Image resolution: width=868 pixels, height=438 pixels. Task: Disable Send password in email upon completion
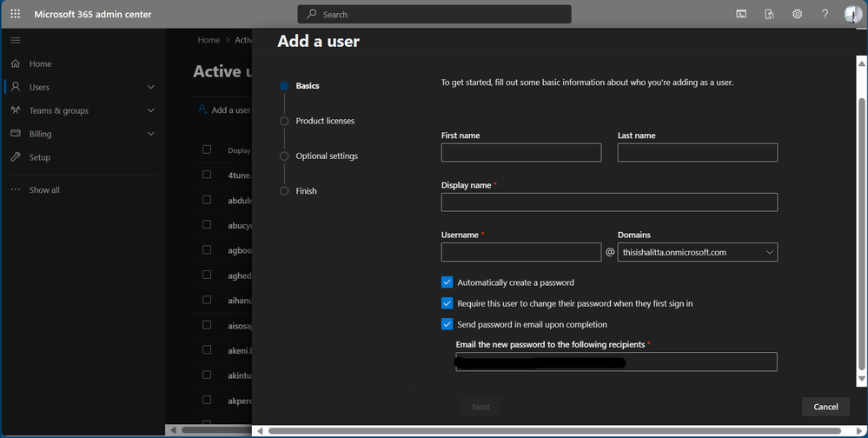(447, 324)
